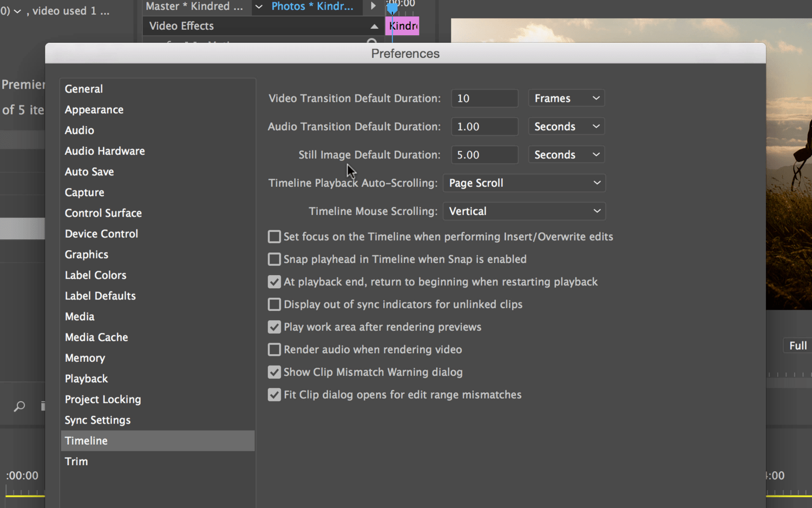Open Master Kindred clip dropdown arrow
The height and width of the screenshot is (508, 812).
259,6
